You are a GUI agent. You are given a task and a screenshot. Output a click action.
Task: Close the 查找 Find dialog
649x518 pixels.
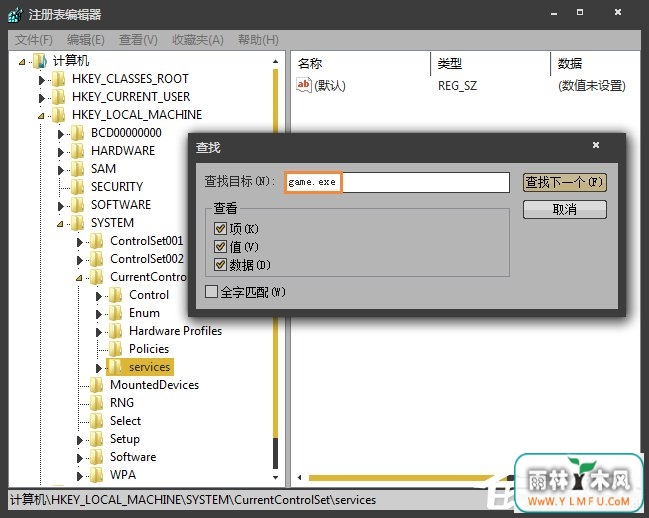[596, 145]
